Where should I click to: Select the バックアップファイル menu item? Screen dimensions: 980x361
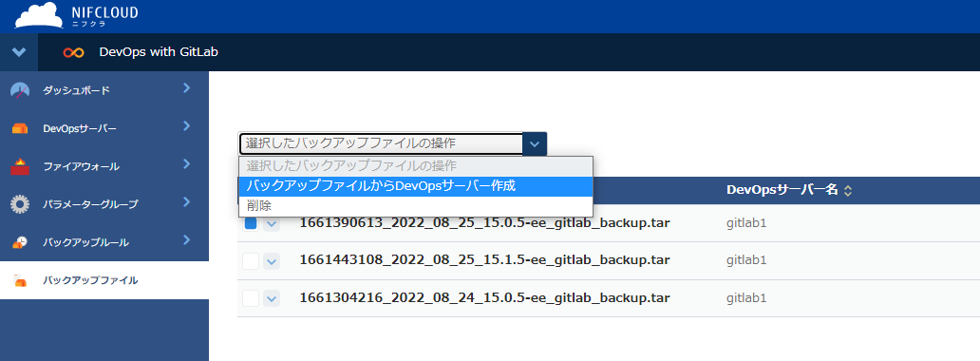104,280
